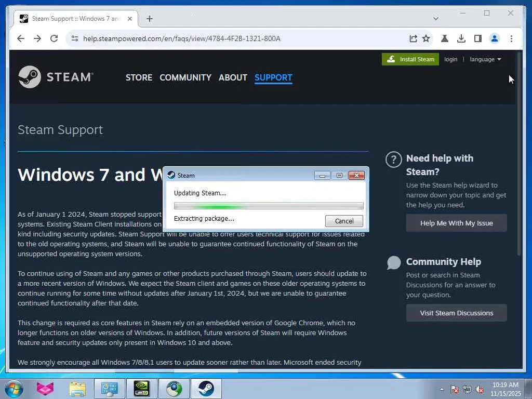Open the COMMUNITY menu
The height and width of the screenshot is (399, 532).
pyautogui.click(x=185, y=77)
